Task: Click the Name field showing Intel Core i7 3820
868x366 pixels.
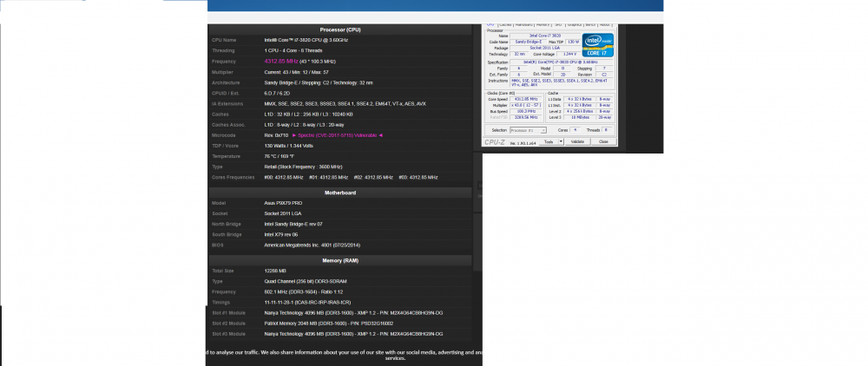Action: pos(545,36)
